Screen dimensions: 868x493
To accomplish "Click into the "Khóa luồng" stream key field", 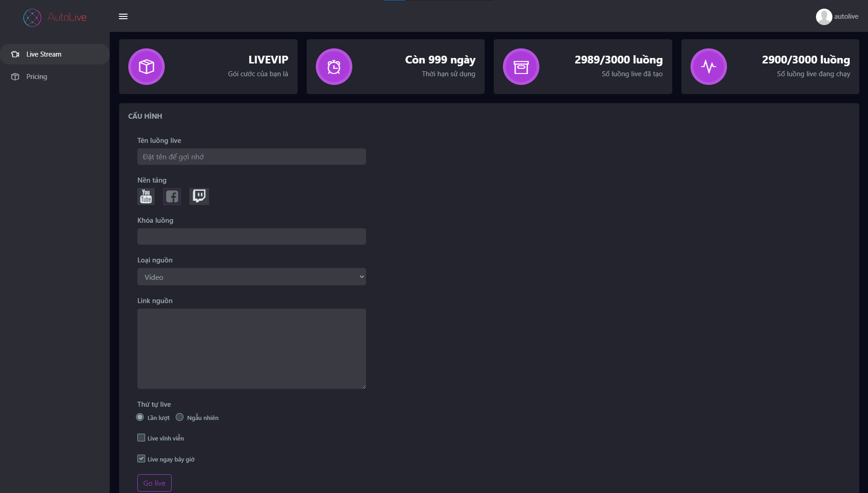I will pyautogui.click(x=251, y=236).
